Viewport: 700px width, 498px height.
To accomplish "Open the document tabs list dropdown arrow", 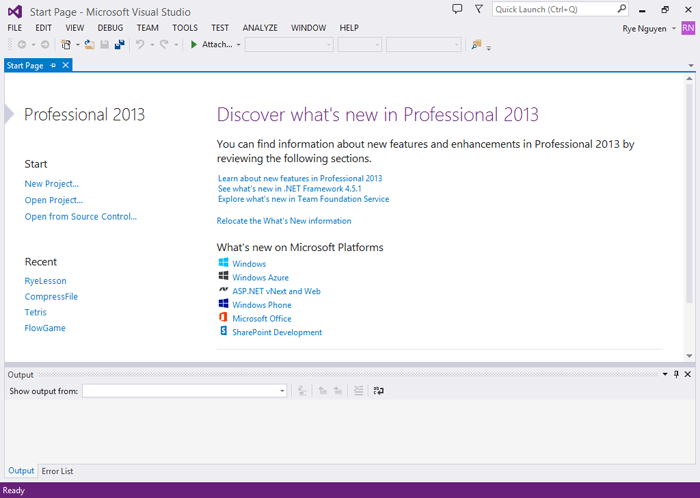I will (x=691, y=66).
